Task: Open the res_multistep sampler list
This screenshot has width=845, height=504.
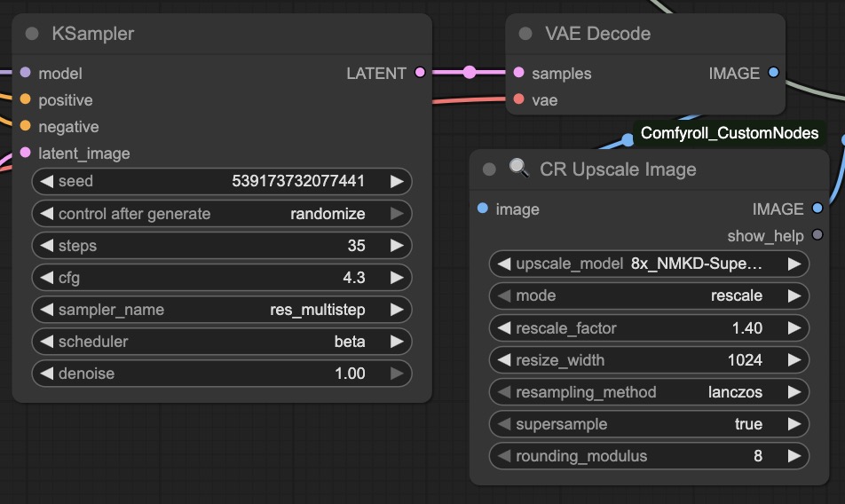Action: tap(318, 310)
